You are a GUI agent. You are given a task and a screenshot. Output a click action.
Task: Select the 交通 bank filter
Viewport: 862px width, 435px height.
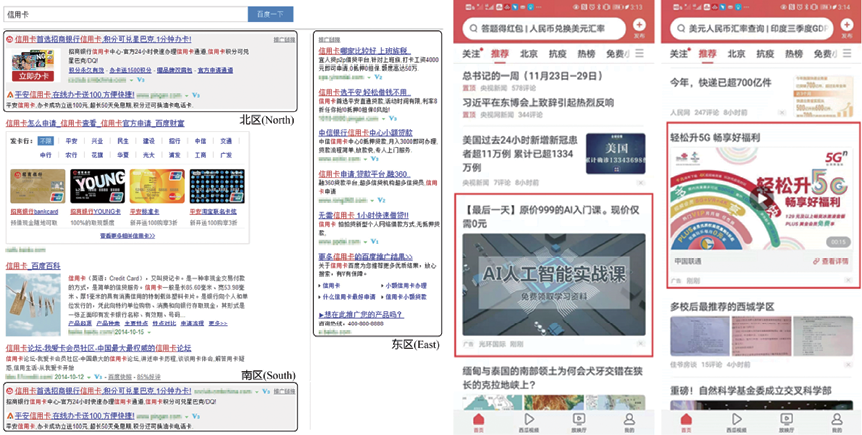click(226, 141)
